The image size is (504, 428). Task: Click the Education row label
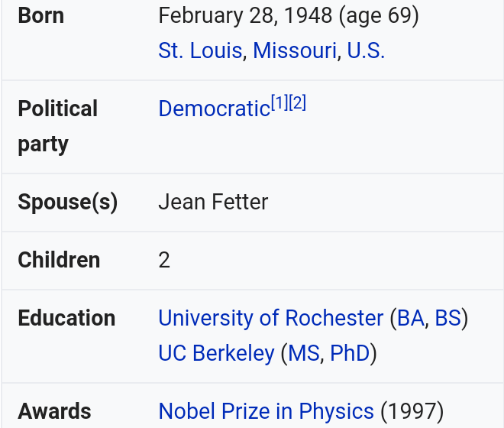(66, 318)
